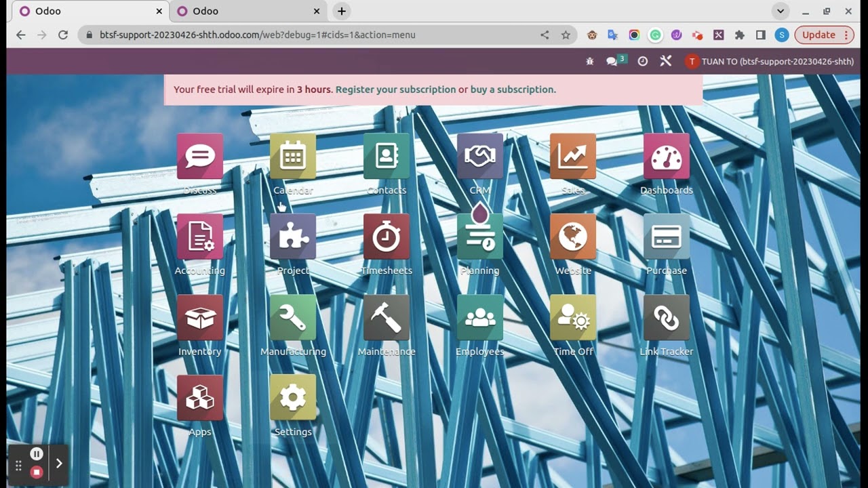Viewport: 868px width, 488px height.
Task: Share this page from the address bar
Action: click(x=545, y=35)
